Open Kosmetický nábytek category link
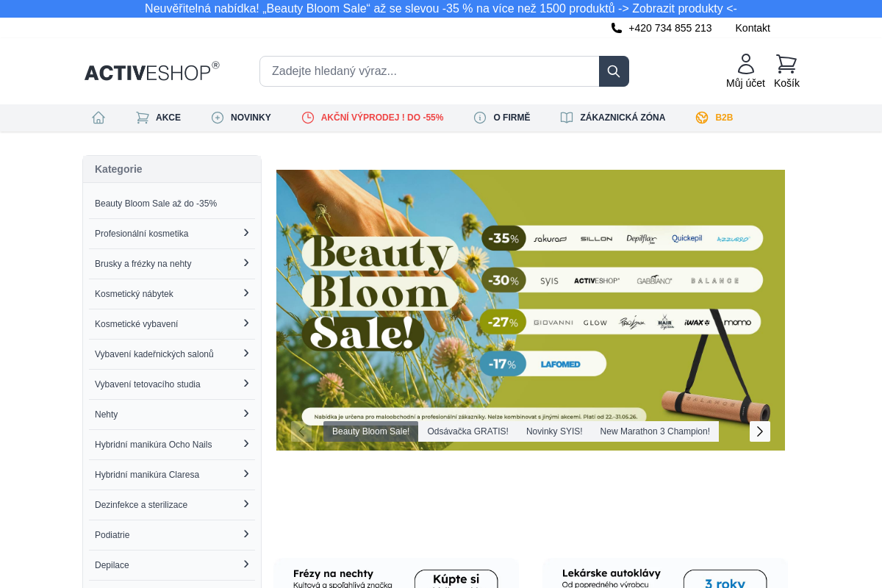 click(134, 294)
